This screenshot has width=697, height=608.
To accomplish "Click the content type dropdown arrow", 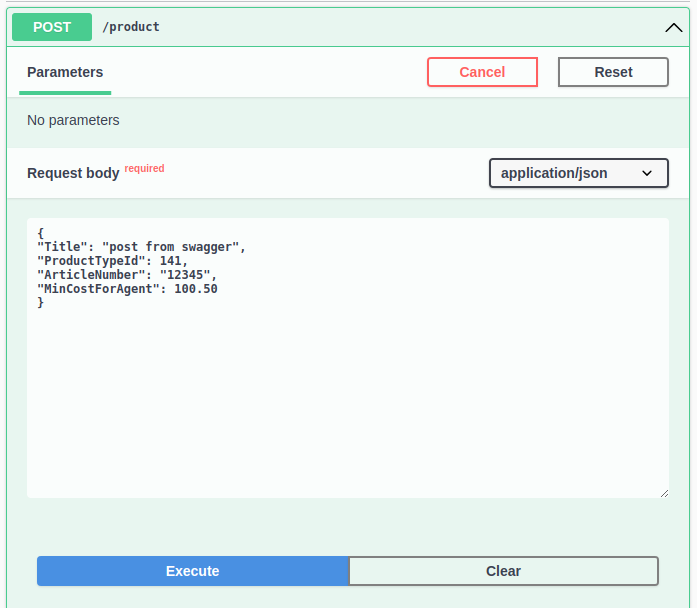I will coord(647,173).
